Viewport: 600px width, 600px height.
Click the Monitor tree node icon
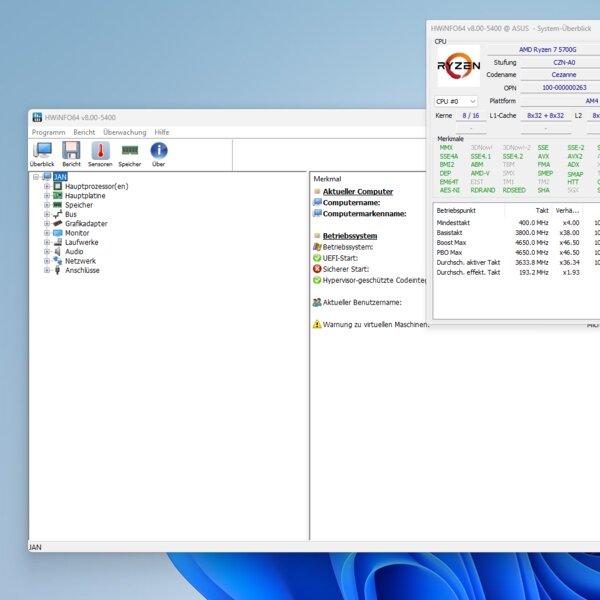[x=57, y=233]
